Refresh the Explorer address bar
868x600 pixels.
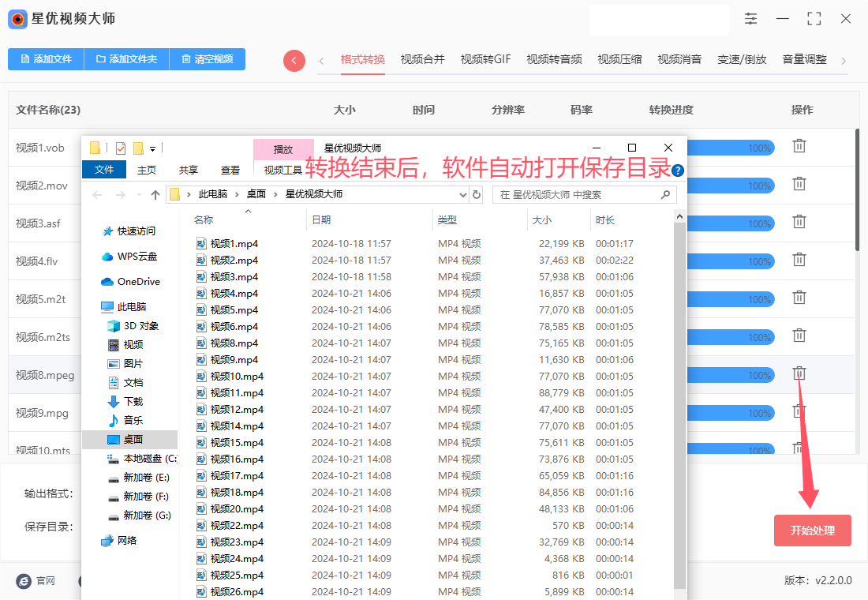click(x=476, y=194)
